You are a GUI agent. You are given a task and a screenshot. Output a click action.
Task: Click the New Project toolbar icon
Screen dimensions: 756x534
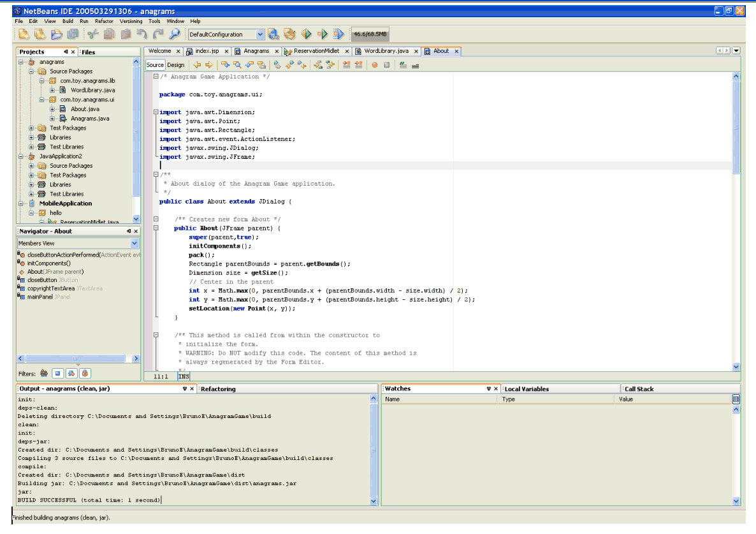click(x=40, y=34)
